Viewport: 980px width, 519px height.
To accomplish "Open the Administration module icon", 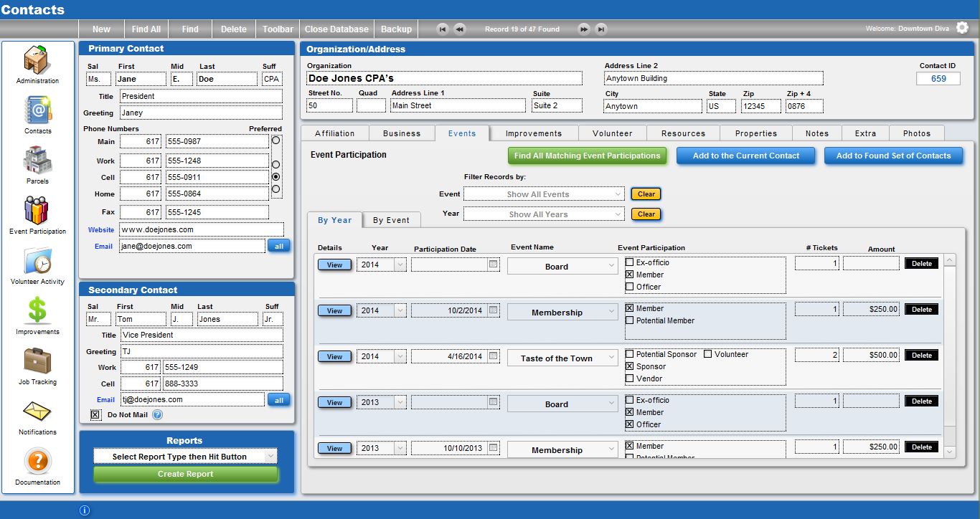I will pyautogui.click(x=37, y=60).
